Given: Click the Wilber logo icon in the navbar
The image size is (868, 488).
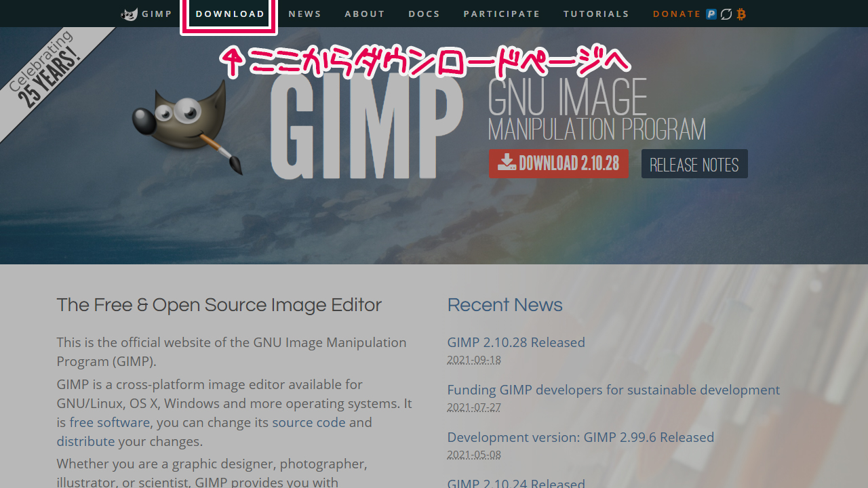Looking at the screenshot, I should click(130, 14).
